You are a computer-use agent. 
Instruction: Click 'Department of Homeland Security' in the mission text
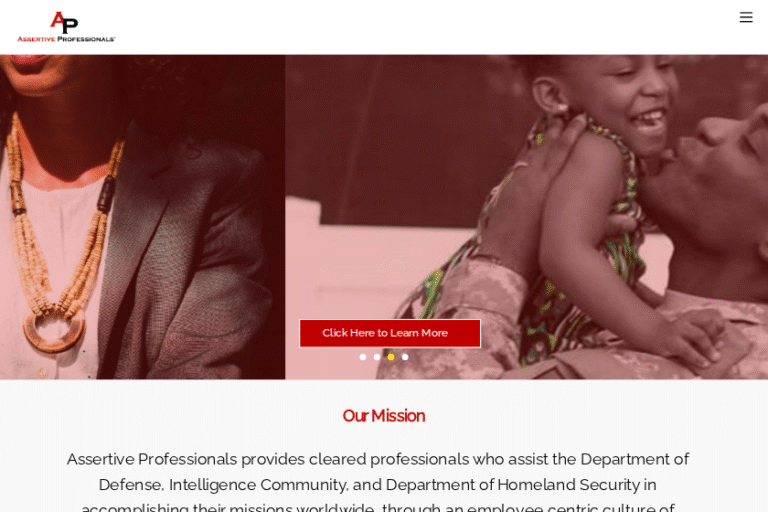click(513, 485)
